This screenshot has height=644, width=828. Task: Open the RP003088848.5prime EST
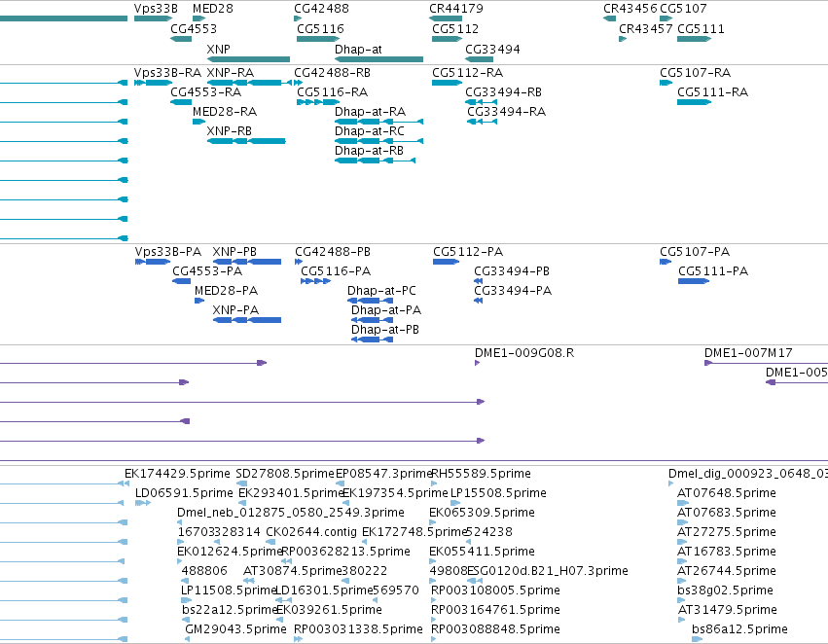coord(434,639)
